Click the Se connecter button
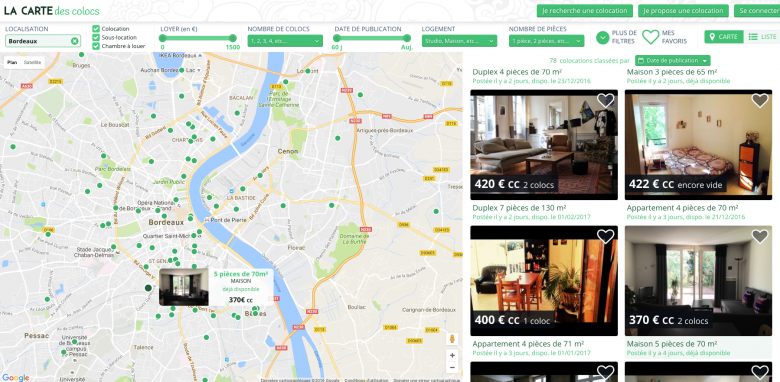Viewport: 780px width, 382px height. click(x=757, y=10)
